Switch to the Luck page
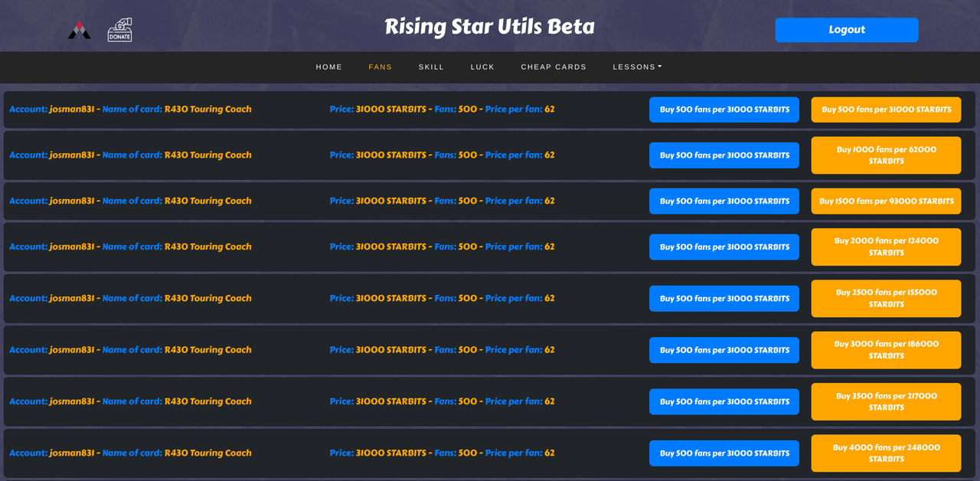 coord(482,67)
